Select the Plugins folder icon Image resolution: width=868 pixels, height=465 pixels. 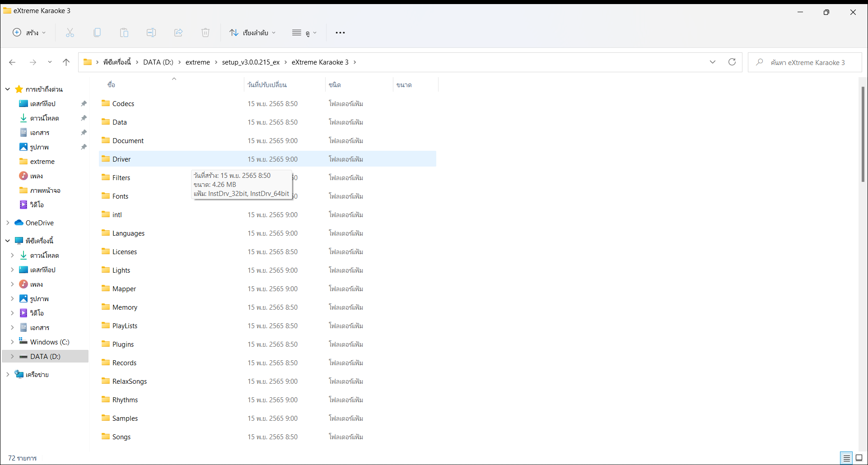[x=106, y=344]
